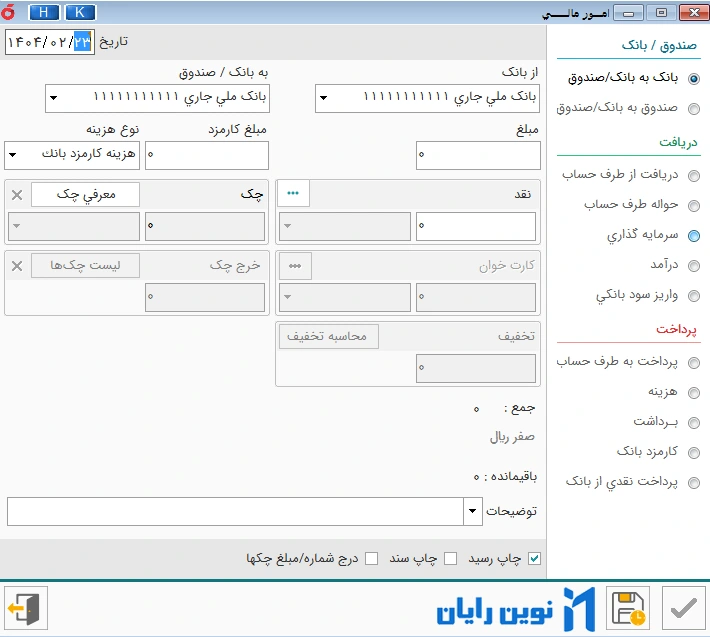The image size is (710, 637).
Task: Click the K button in title bar
Action: tap(80, 12)
